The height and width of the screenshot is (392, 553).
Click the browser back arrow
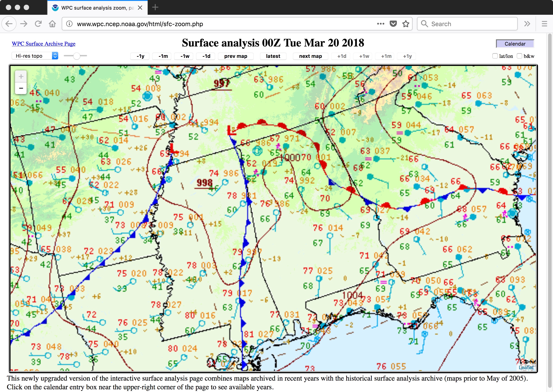coord(9,24)
